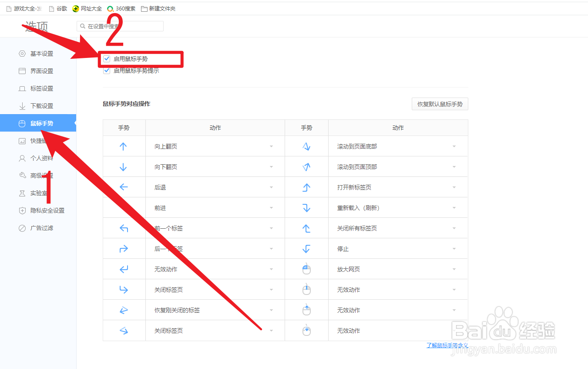588x369 pixels.
Task: Click the 鼠标手势对应操作 heading
Action: [x=127, y=104]
